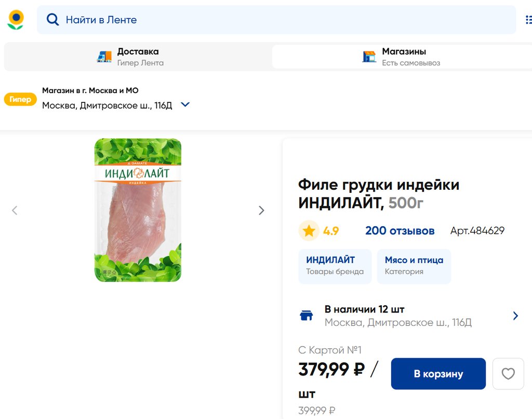Open ИНДИЛАЙТ brand products chip

335,266
